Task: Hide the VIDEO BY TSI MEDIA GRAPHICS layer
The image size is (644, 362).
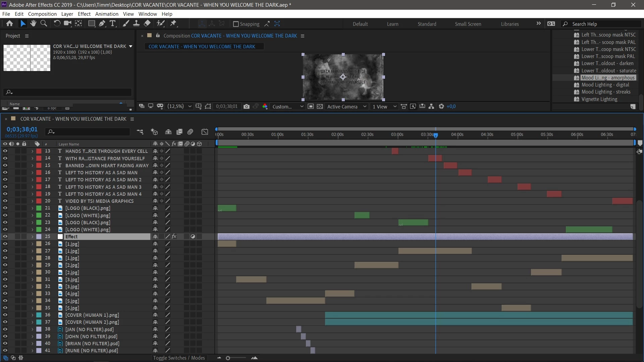Action: [x=5, y=201]
